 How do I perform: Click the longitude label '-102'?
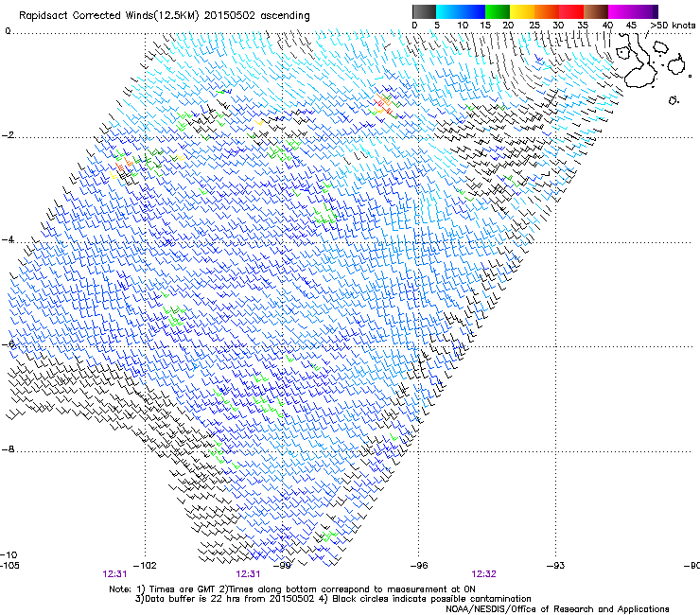145,566
